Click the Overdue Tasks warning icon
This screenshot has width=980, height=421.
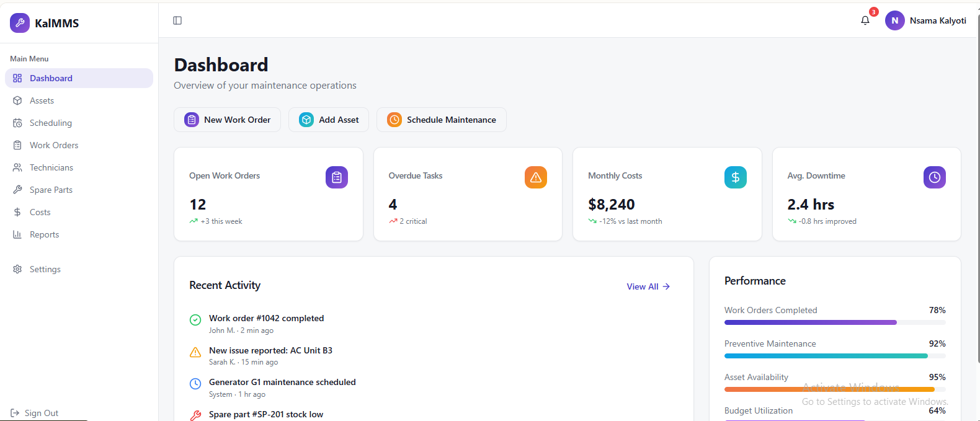[x=535, y=177]
